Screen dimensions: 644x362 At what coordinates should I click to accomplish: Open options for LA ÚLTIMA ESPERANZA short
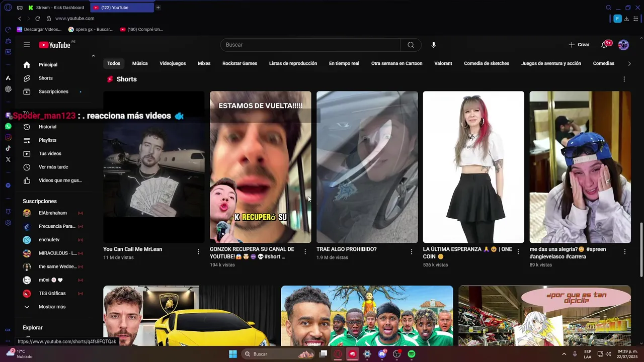tap(518, 251)
